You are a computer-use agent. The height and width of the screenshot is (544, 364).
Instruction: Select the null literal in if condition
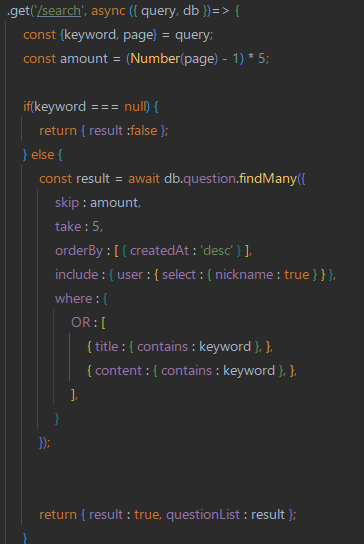135,107
